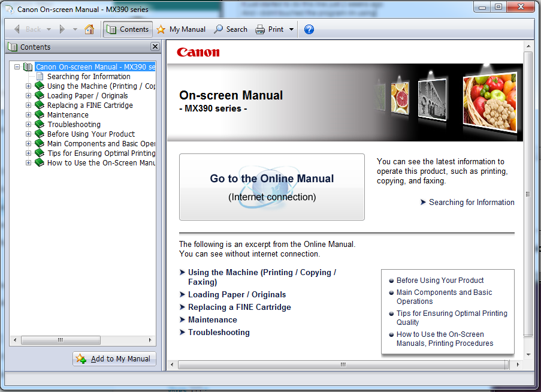541x392 pixels.
Task: Open the Search toolbar item
Action: tap(231, 29)
